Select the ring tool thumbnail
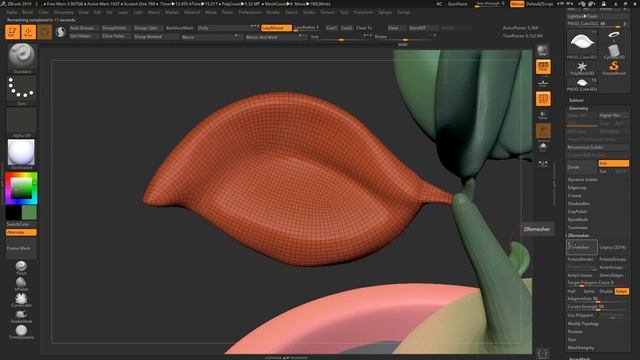Image resolution: width=640 pixels, height=360 pixels. [x=614, y=36]
